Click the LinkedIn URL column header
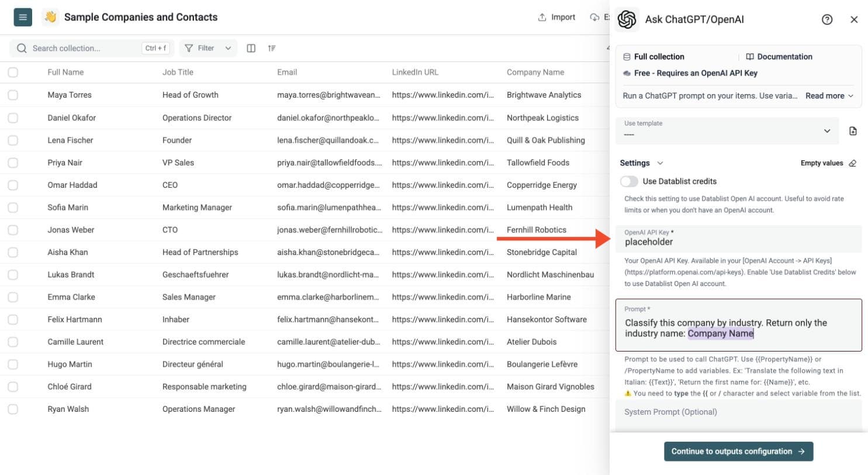 click(415, 73)
